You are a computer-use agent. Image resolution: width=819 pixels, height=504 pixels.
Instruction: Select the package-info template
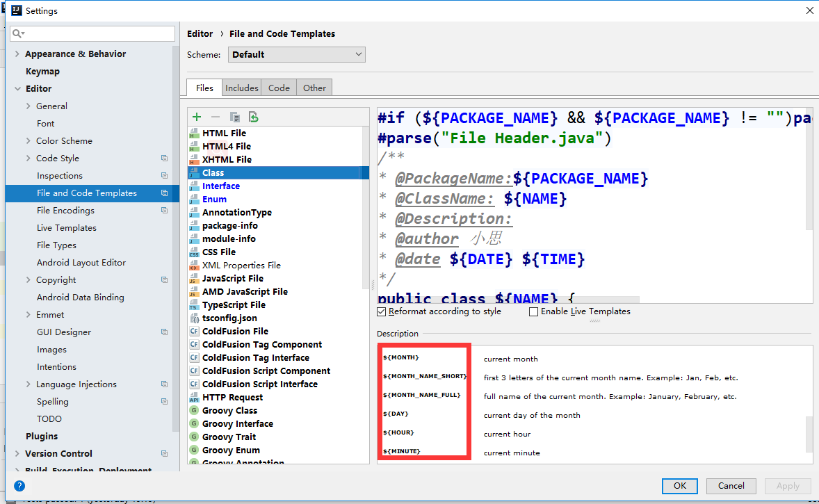[230, 226]
